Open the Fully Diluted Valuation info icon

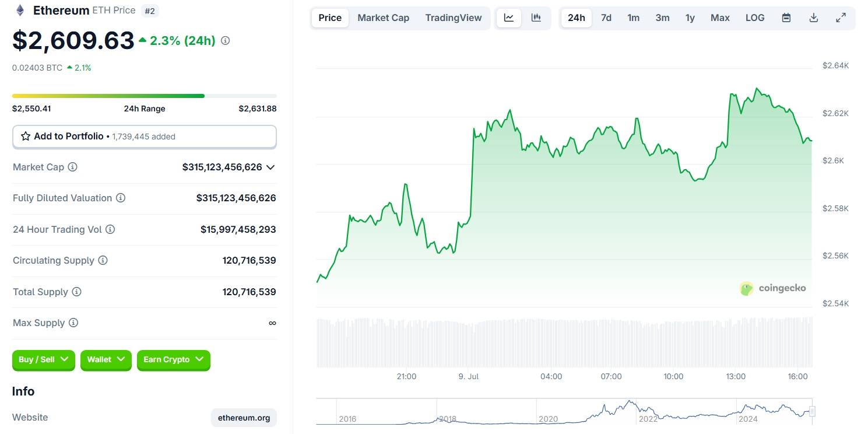pos(121,198)
